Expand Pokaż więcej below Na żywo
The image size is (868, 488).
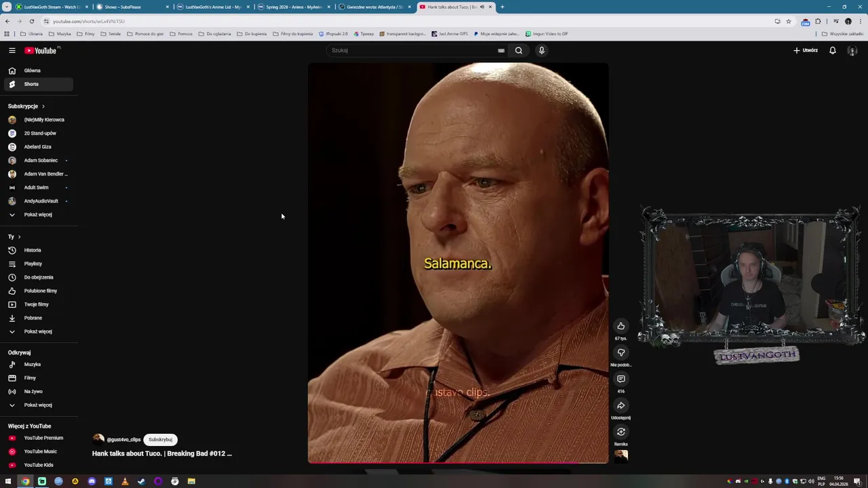click(x=39, y=405)
